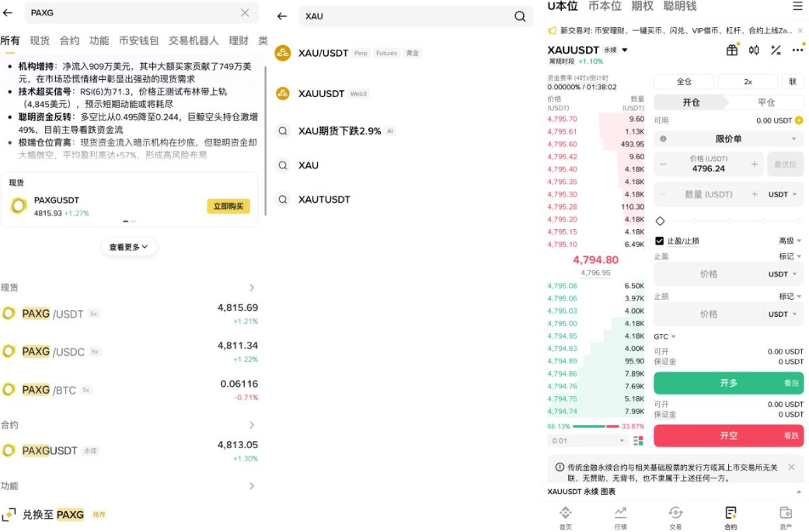Screen dimensions: 809x532
Task: Tap magnifier icon in XAU search bar
Action: [x=520, y=16]
